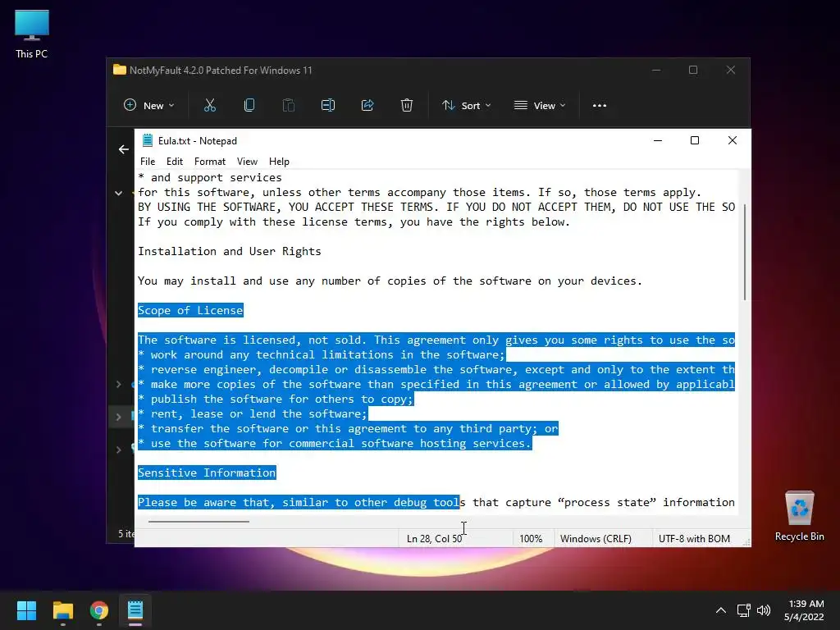Close the NotMyFault File Explorer window
Image resolution: width=840 pixels, height=630 pixels.
731,71
